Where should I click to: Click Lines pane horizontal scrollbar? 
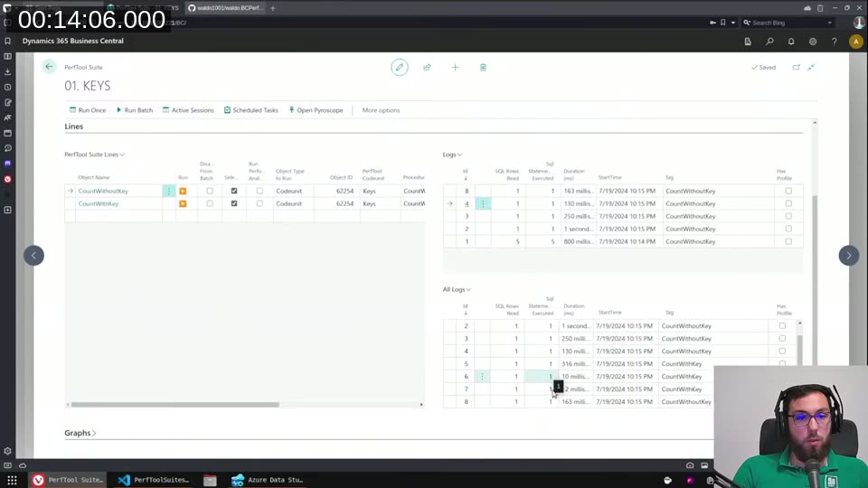(x=175, y=405)
